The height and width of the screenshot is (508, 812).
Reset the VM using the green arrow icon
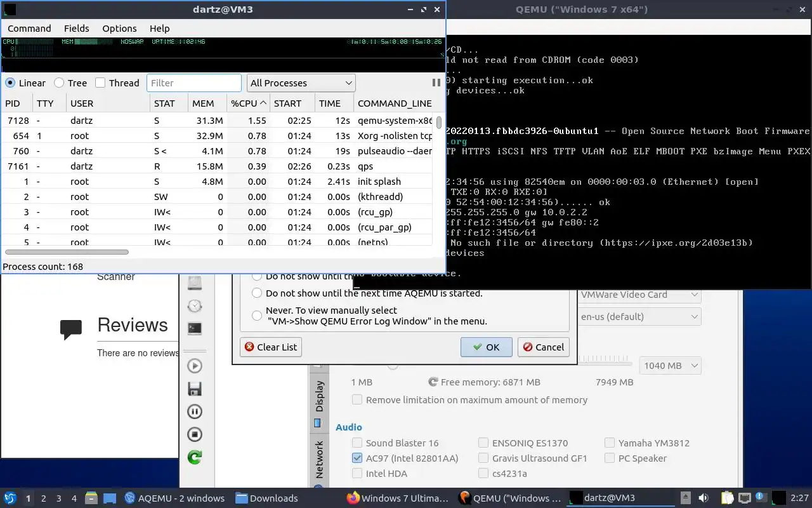point(195,457)
